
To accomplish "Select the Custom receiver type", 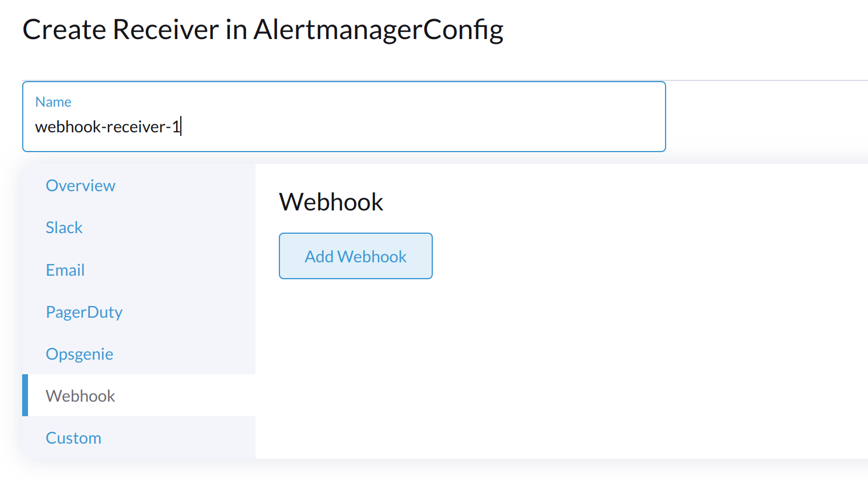I will pos(73,438).
